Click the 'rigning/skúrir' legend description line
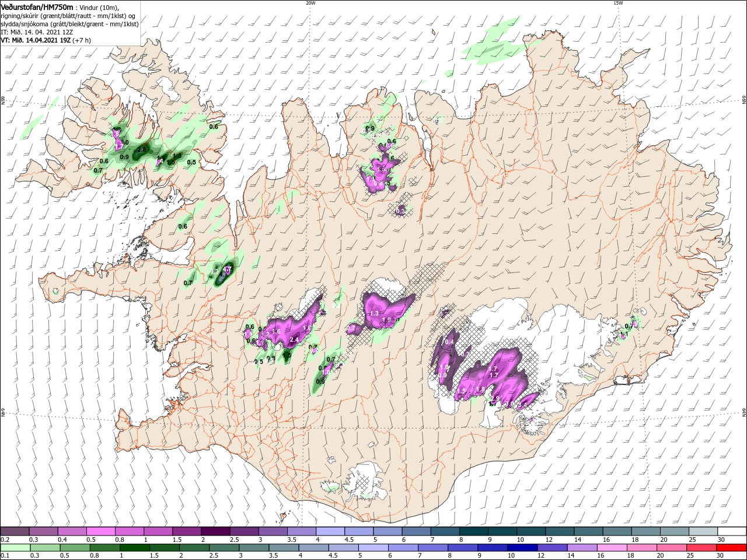 68,15
